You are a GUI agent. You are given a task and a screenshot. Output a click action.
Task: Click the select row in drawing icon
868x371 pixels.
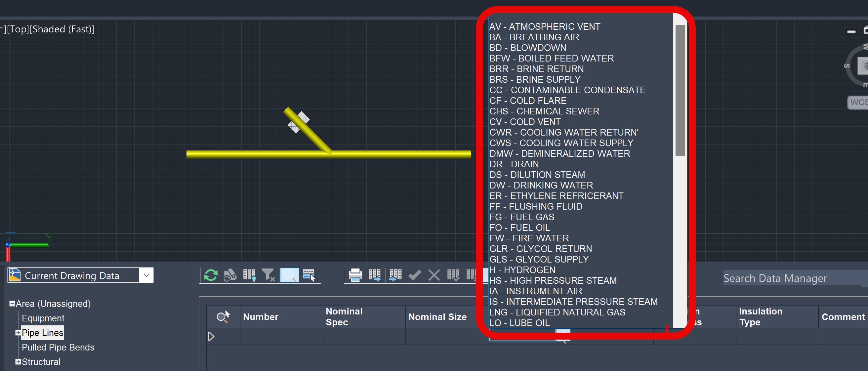coord(309,275)
